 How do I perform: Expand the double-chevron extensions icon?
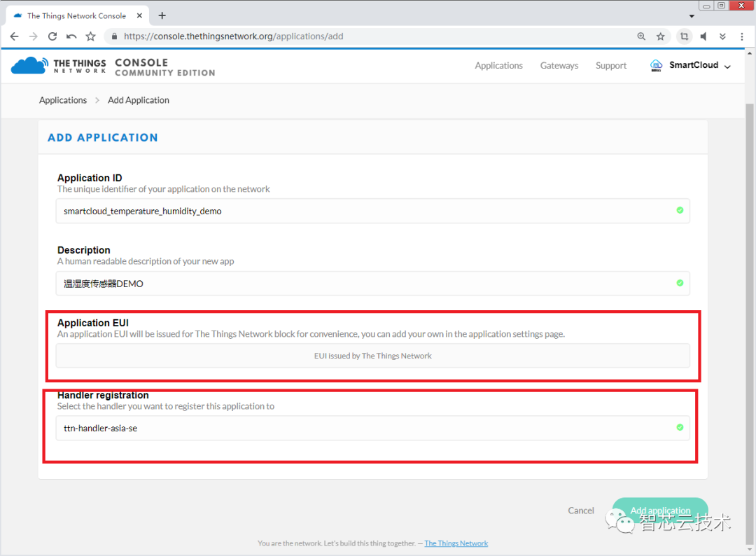[x=722, y=36]
